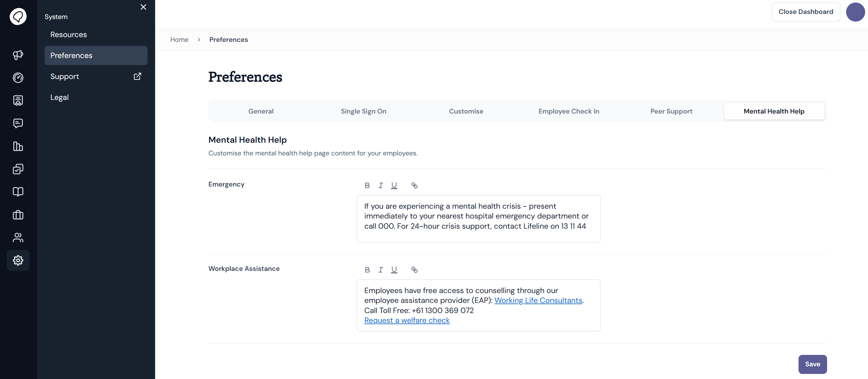The image size is (868, 379).
Task: Click the megaphone announcements sidebar icon
Action: click(x=18, y=55)
